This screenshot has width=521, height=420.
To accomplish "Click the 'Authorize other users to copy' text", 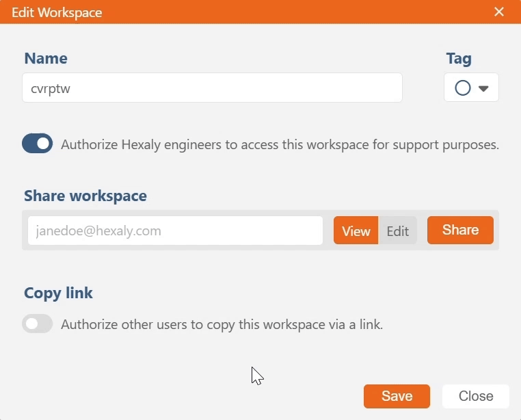I will click(x=222, y=325).
